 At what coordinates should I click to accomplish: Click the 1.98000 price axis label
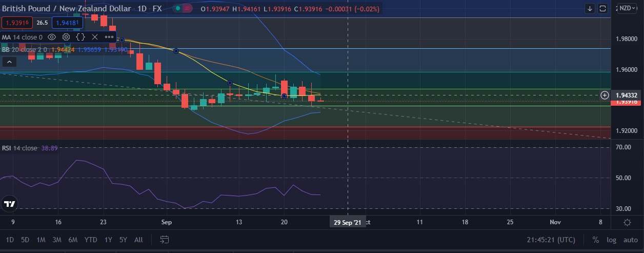[x=626, y=39]
